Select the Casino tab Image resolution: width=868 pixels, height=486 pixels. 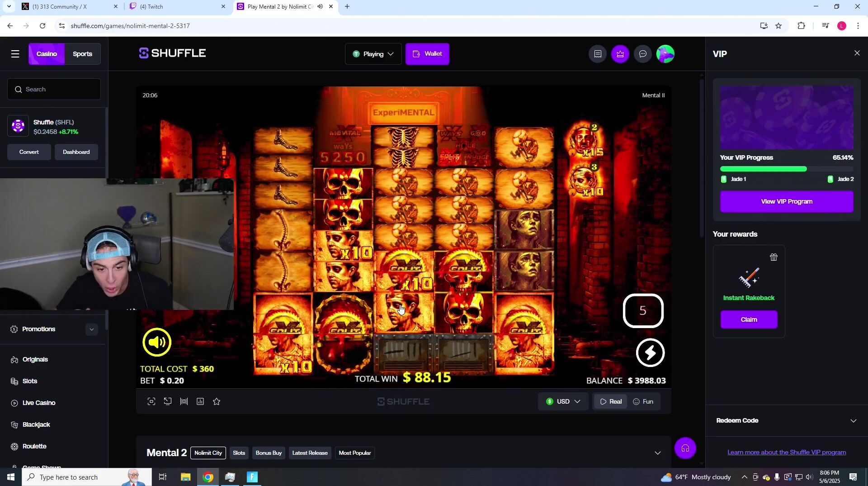click(47, 54)
